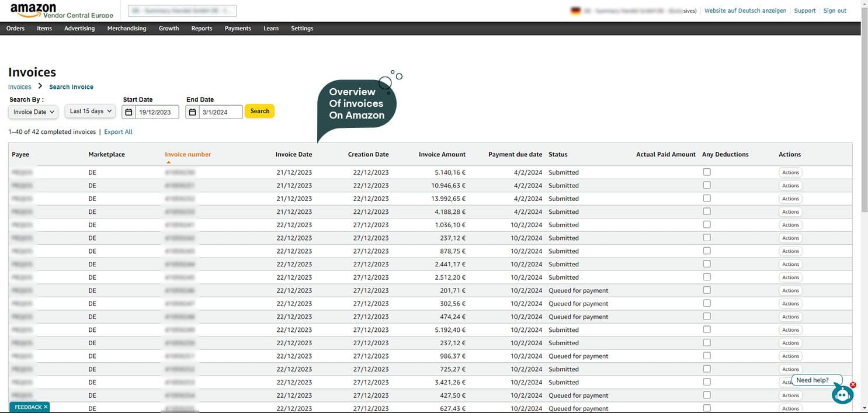Expand the Invoice Date search-by dropdown
The image size is (868, 413).
tap(33, 112)
